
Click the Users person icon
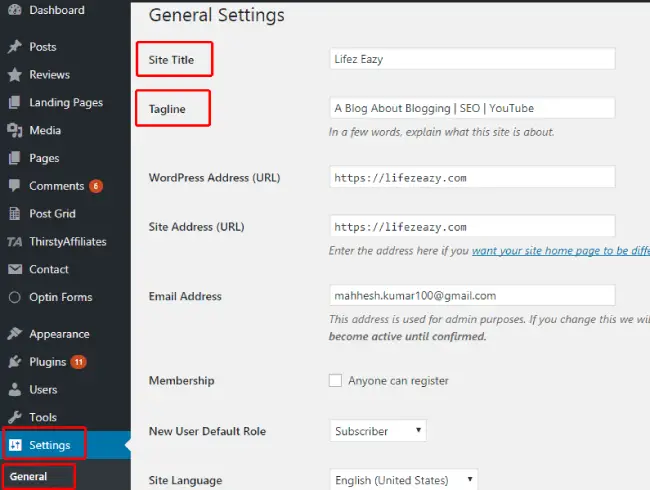click(15, 389)
